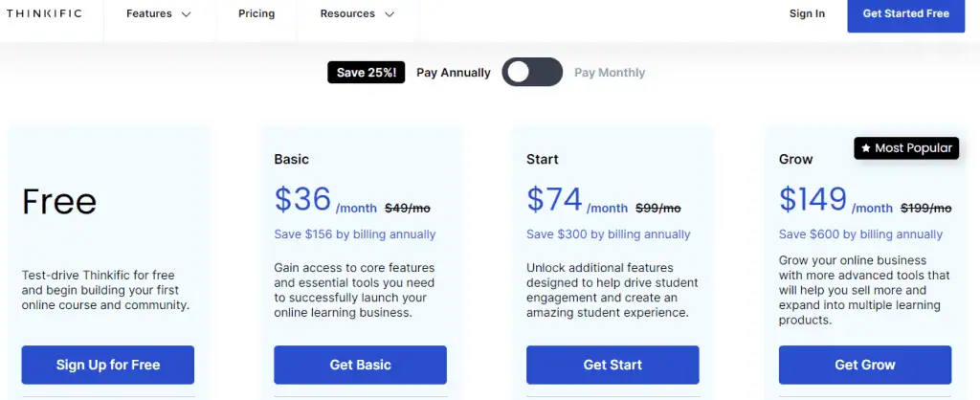Screen dimensions: 980x400
Task: Open the Pricing page
Action: tap(256, 13)
